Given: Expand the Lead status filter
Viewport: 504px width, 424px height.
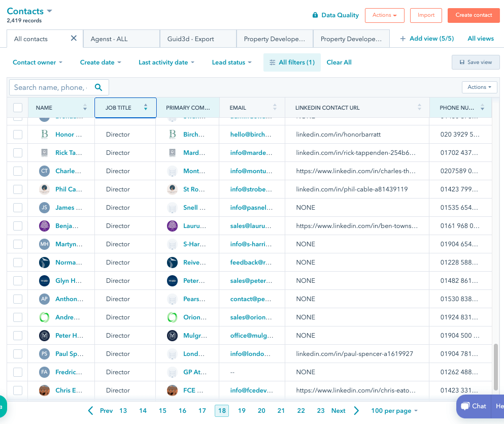Looking at the screenshot, I should point(231,62).
